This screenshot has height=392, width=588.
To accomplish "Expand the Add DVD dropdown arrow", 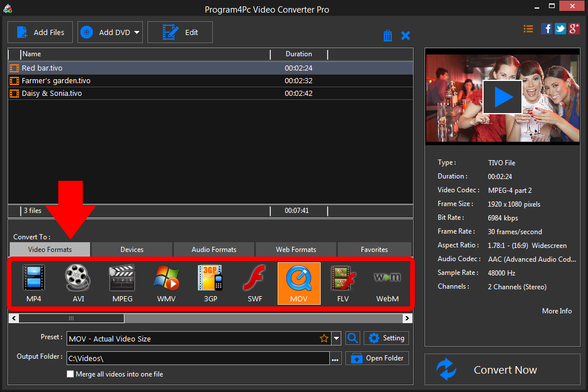I will tap(137, 33).
